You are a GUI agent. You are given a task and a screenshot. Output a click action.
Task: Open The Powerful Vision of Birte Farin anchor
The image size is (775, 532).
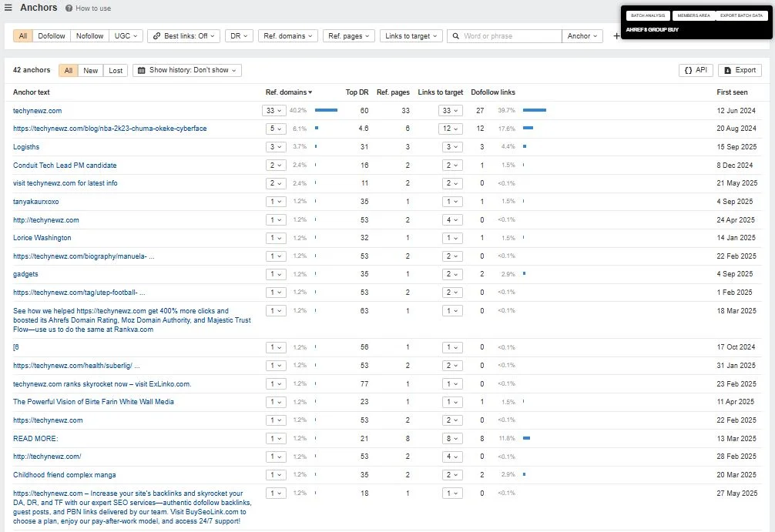(x=93, y=402)
